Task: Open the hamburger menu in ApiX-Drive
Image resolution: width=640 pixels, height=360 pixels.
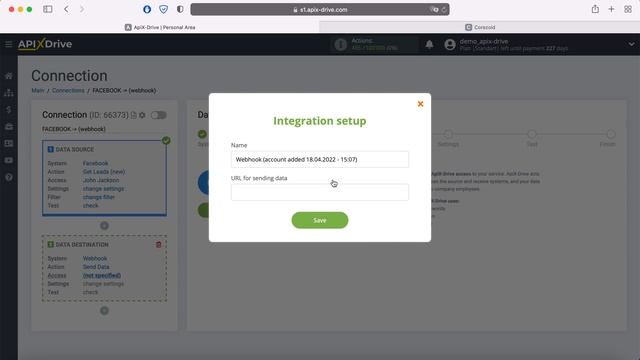Action: (9, 44)
